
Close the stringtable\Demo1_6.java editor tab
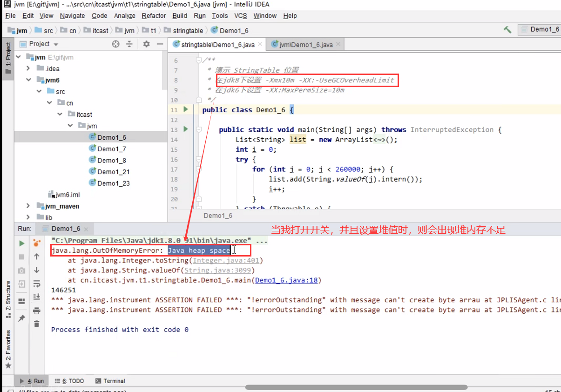(260, 45)
